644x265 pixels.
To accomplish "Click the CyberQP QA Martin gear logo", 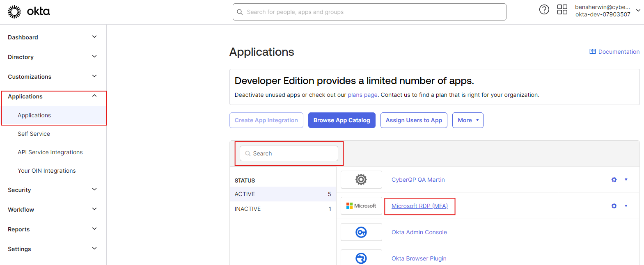I will point(361,180).
